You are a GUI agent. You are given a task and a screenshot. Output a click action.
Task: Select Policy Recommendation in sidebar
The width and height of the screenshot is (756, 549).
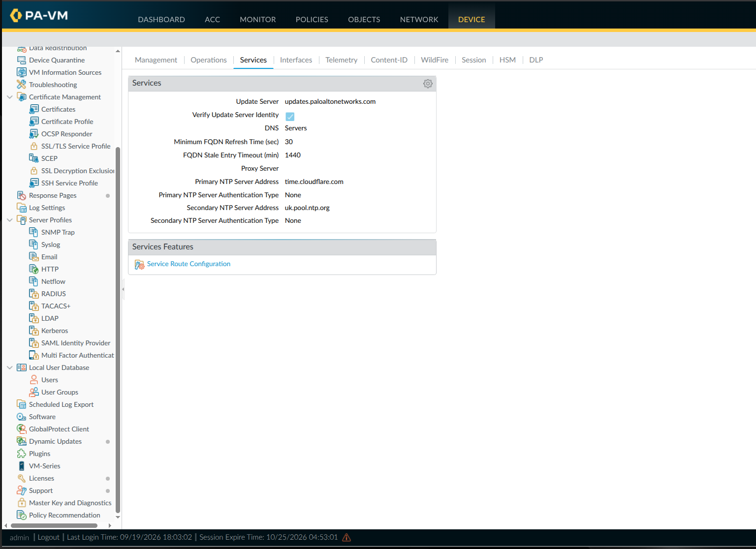64,515
